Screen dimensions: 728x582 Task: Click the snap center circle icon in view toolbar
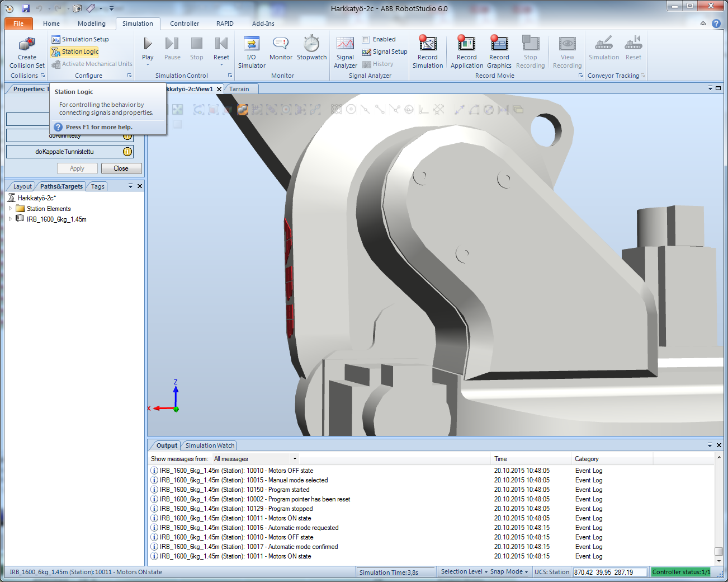click(351, 110)
